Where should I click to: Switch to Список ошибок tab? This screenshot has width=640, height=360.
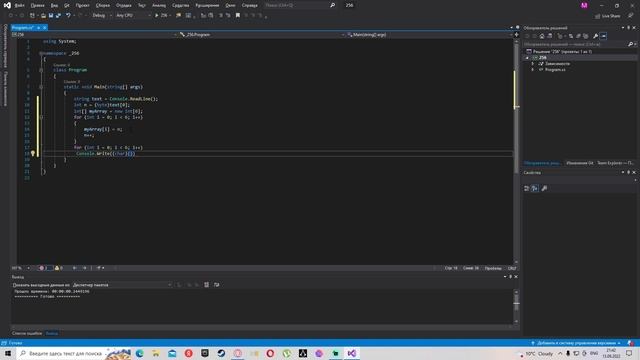27,333
